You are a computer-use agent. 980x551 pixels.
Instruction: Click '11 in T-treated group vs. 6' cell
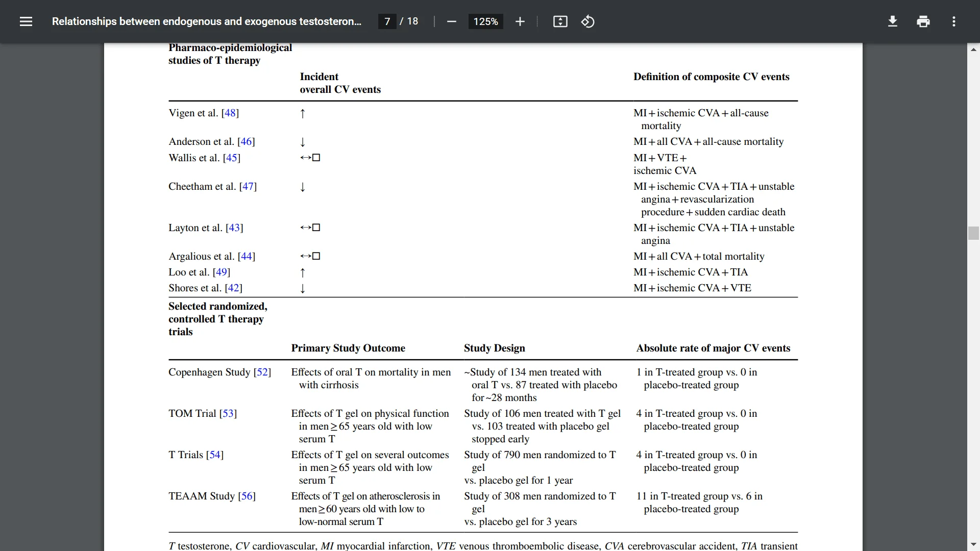pos(699,502)
